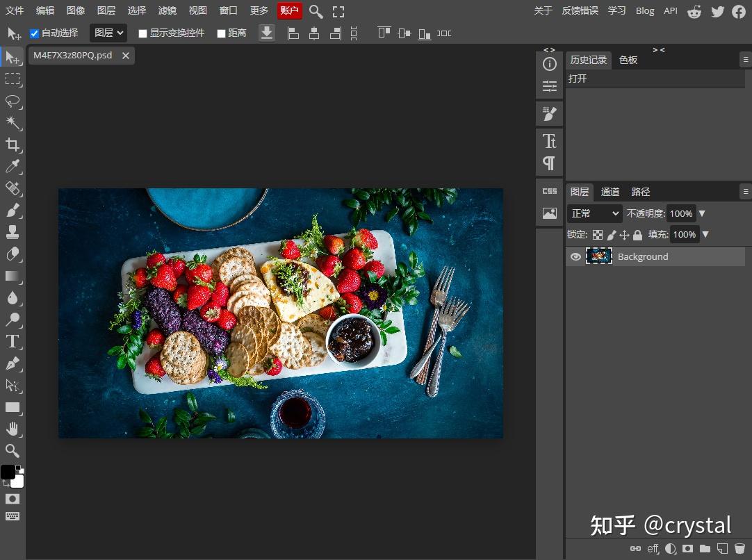Select the Clone Stamp tool

[13, 232]
